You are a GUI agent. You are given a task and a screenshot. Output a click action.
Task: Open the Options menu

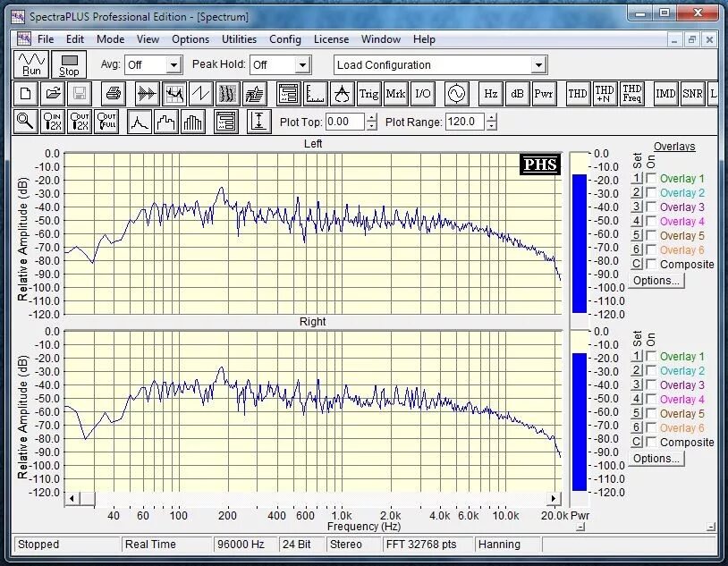190,39
